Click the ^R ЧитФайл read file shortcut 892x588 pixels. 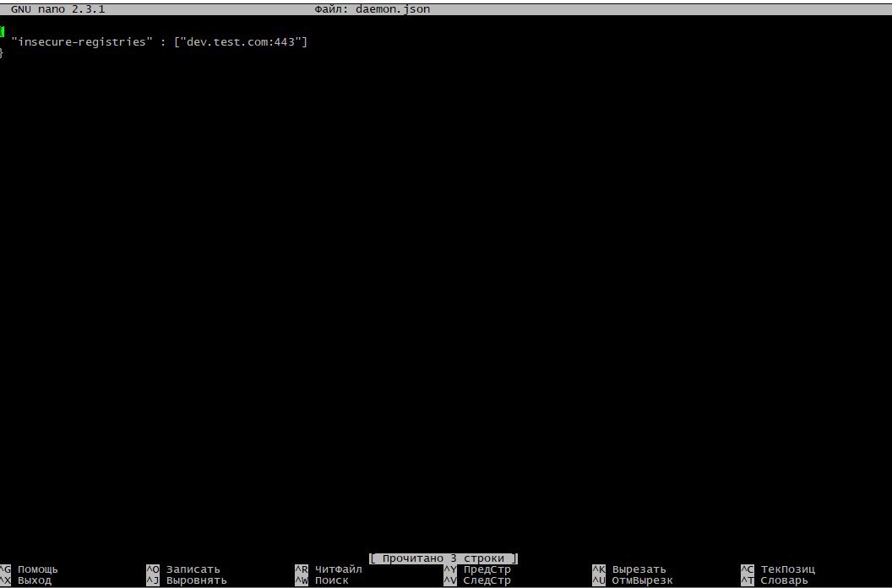[329, 569]
